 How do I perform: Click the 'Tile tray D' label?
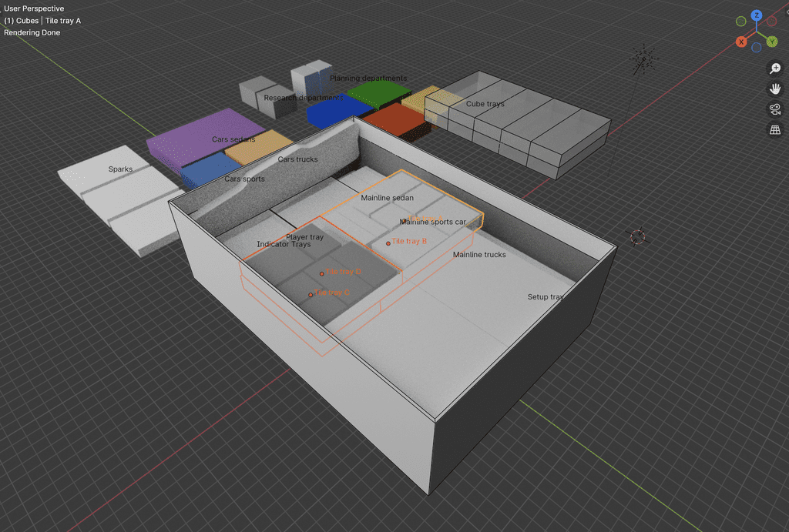343,272
